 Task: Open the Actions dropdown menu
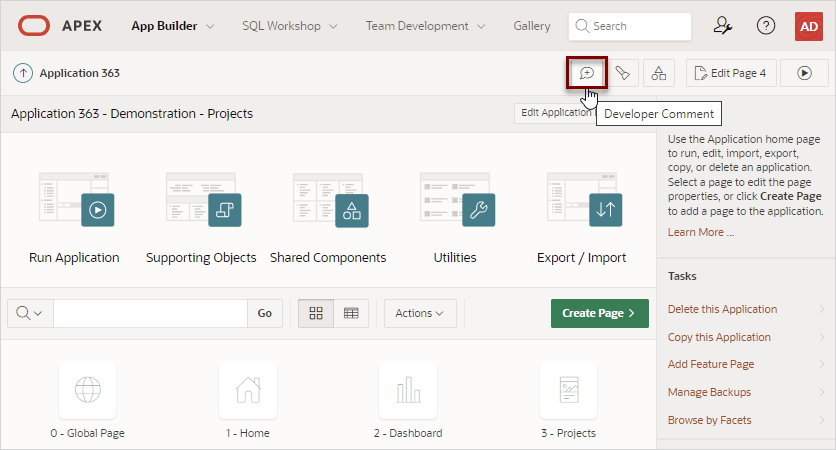420,313
